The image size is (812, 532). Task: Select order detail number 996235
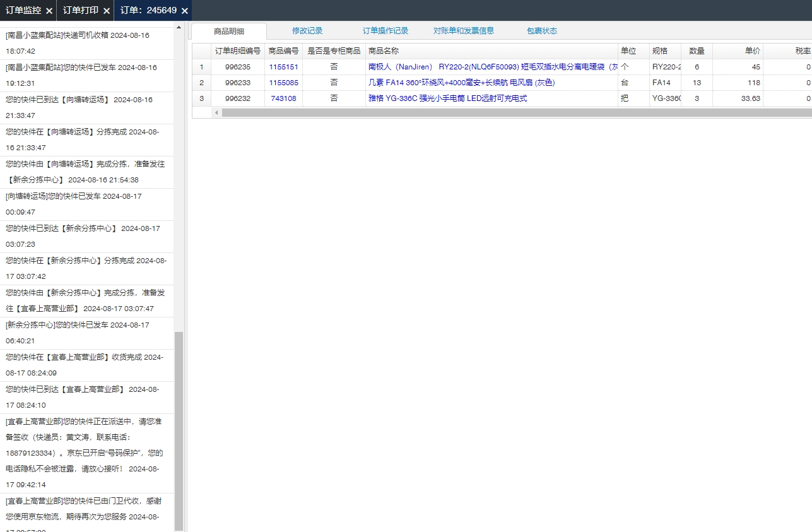pyautogui.click(x=238, y=66)
